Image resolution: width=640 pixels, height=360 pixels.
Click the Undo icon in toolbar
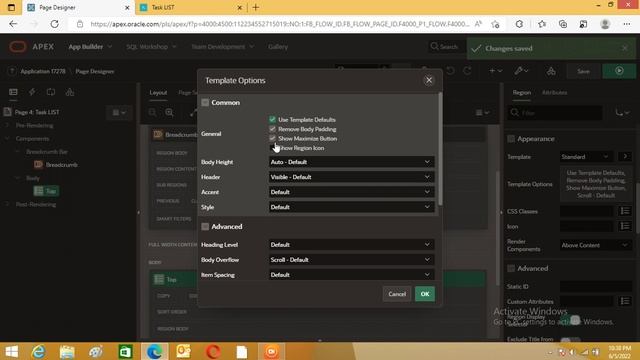click(x=451, y=71)
